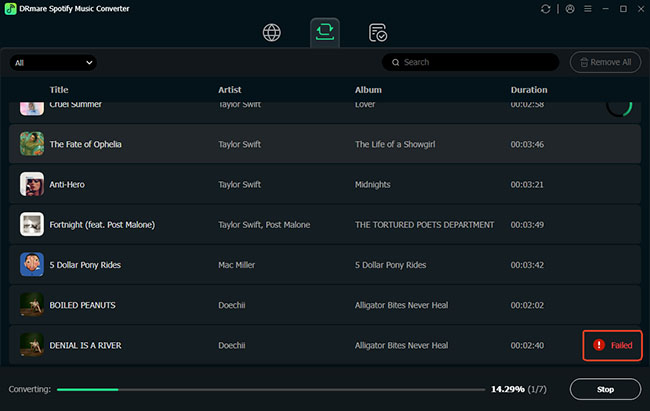Viewport: 650px width, 411px height.
Task: Switch to the converting list tab
Action: click(325, 32)
